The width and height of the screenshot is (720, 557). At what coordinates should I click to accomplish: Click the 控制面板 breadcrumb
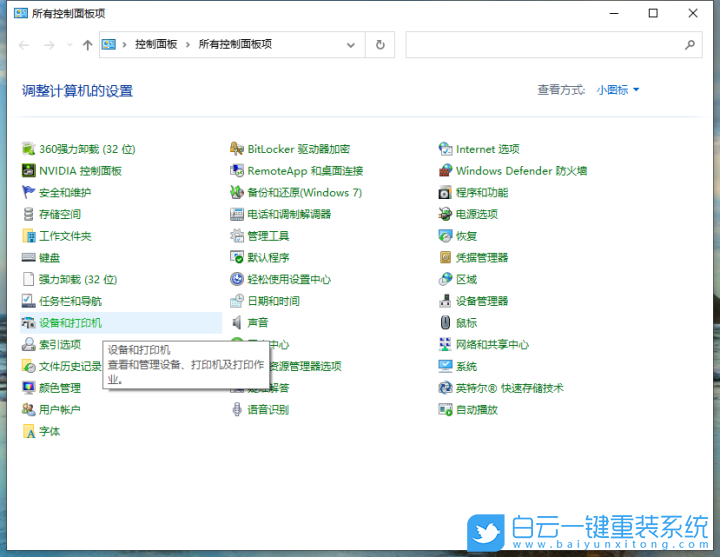click(156, 45)
